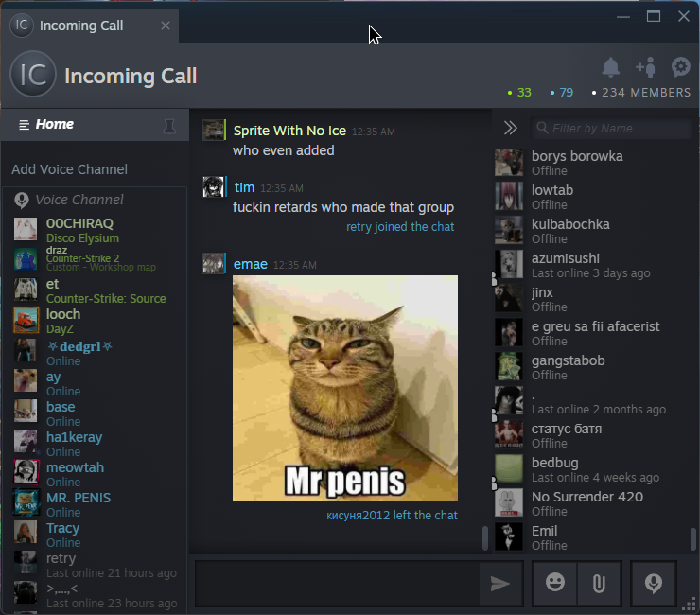
Task: Select kulbabochka in right member list
Action: tap(592, 231)
